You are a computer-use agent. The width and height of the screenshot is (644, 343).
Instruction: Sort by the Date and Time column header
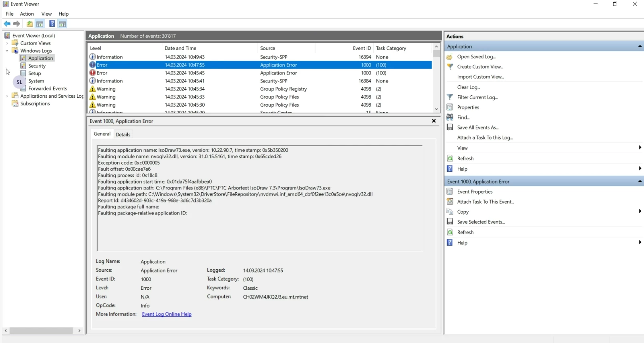pos(209,48)
